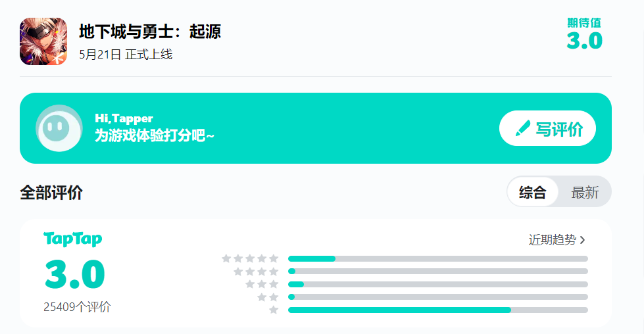644x334 pixels.
Task: Click the five-star rating progress bar
Action: click(x=437, y=259)
